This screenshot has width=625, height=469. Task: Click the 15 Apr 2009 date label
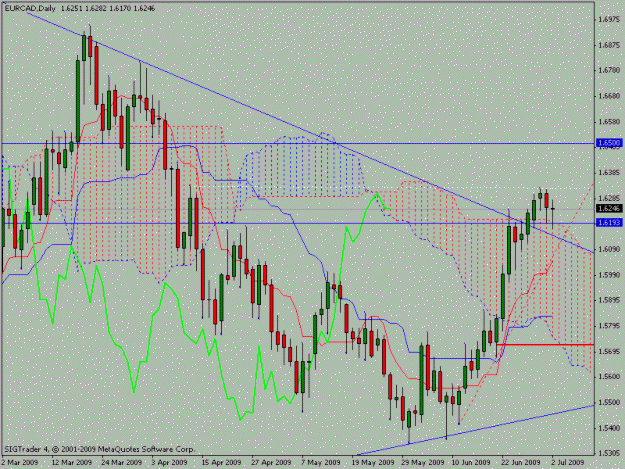tap(221, 462)
